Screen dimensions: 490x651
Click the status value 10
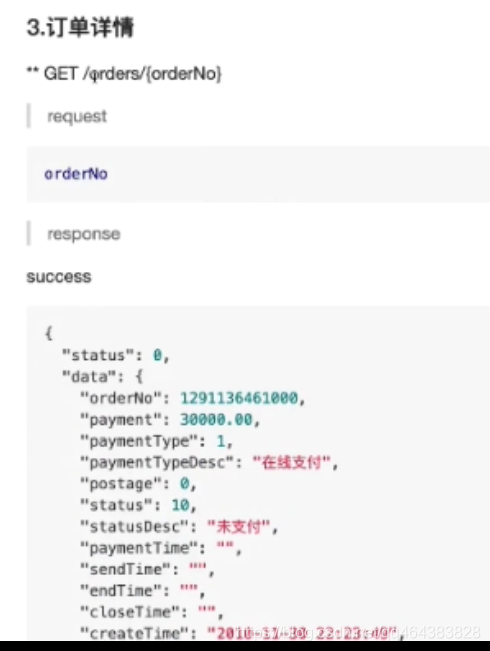[x=180, y=505]
